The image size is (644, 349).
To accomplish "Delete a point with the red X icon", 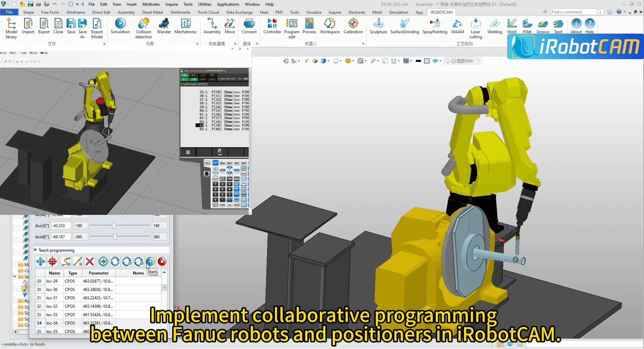I will (x=89, y=262).
